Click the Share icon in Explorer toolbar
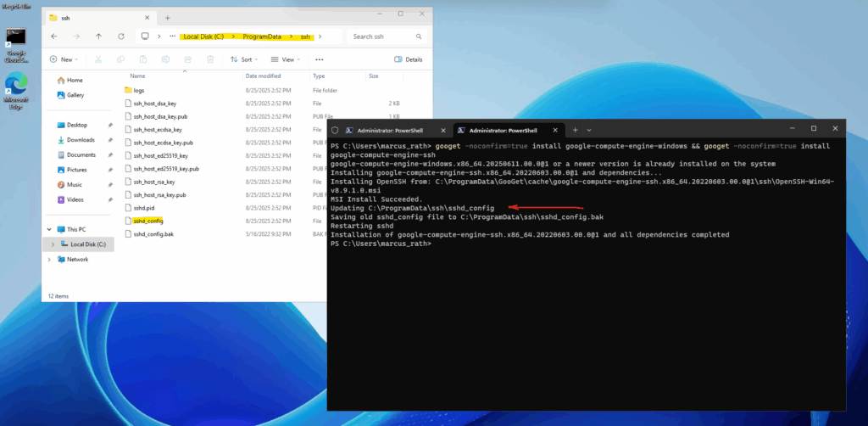 point(187,59)
